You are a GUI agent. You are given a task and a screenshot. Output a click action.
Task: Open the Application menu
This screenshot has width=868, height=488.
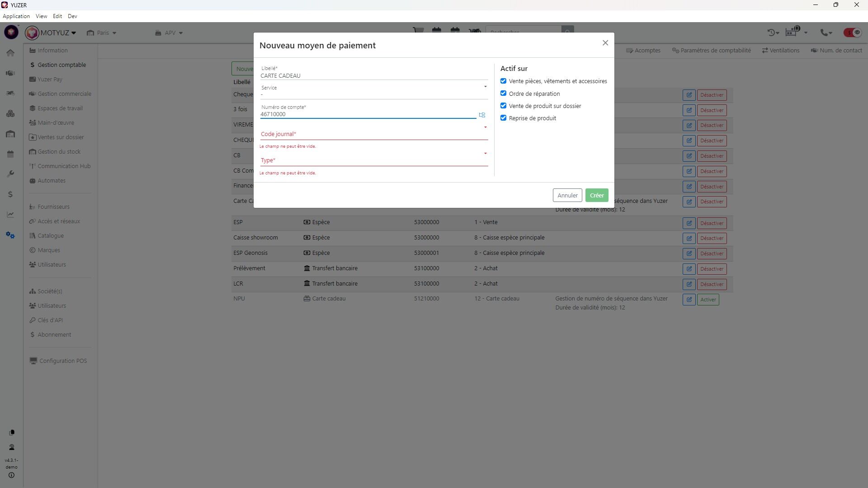pos(16,16)
